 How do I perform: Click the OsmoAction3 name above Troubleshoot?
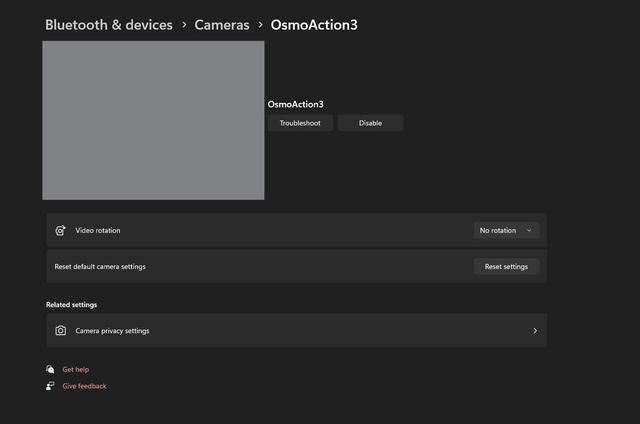point(295,104)
